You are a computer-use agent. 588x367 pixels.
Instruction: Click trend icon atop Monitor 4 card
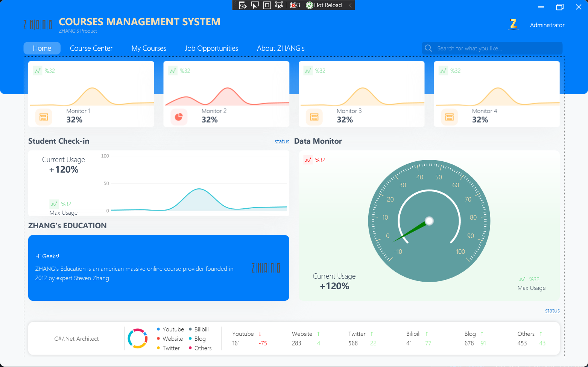pos(443,71)
